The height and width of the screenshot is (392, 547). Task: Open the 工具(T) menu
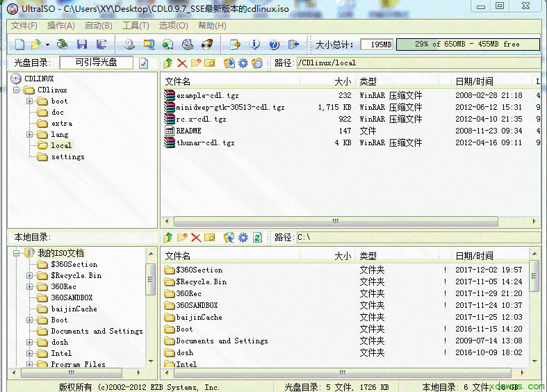pyautogui.click(x=136, y=26)
